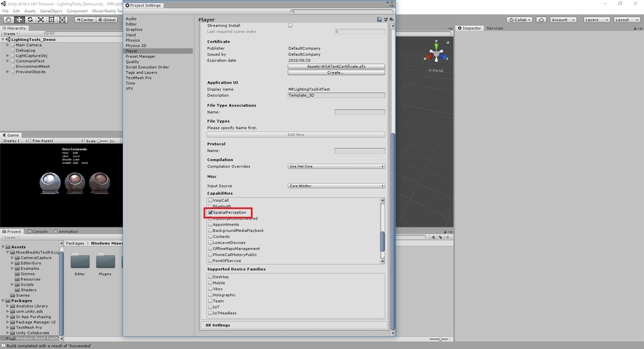Viewport: 644px width, 349px height.
Task: Click the Inspector panel lock icon
Action: point(634,28)
